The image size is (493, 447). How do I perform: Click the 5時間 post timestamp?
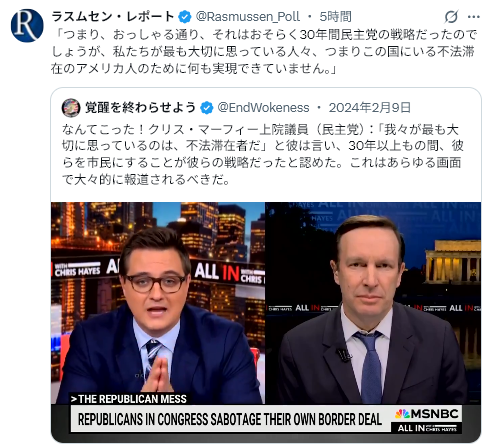coord(335,17)
